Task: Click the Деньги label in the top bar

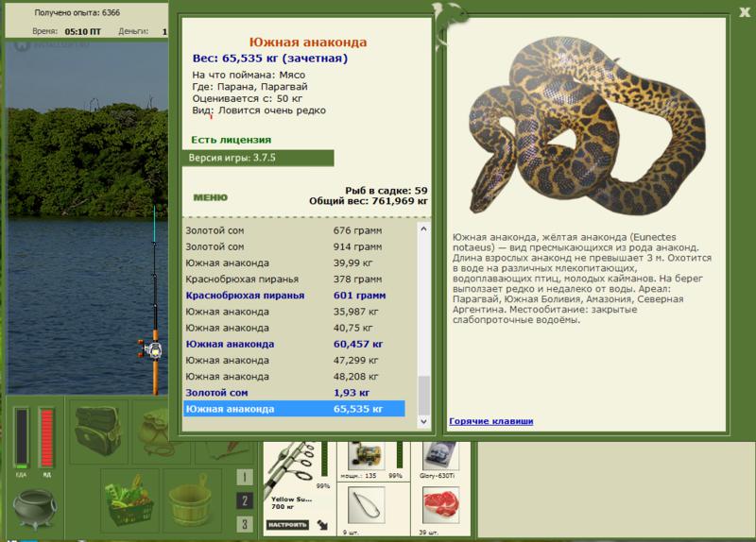Action: click(x=133, y=31)
